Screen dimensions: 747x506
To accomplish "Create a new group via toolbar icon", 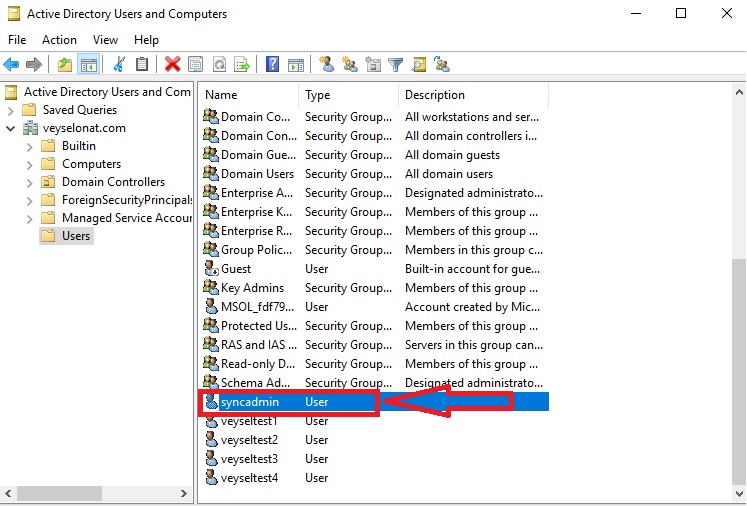I will click(x=350, y=64).
